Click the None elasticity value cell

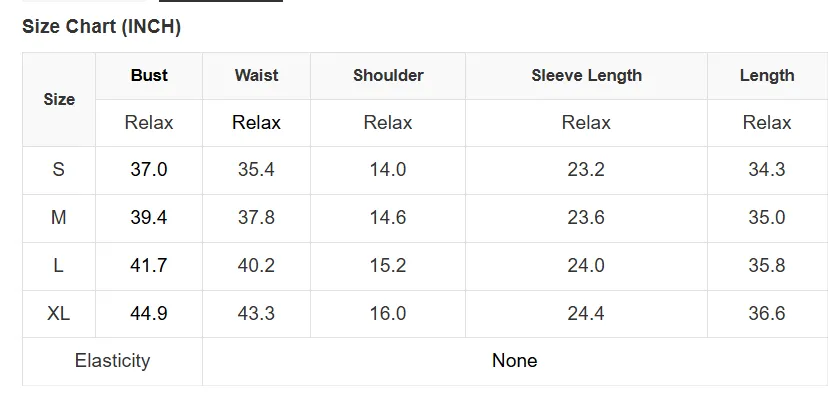(515, 361)
